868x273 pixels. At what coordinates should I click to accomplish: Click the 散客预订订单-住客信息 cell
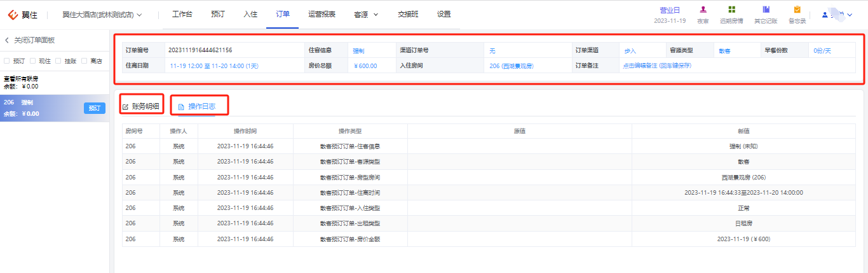pos(350,146)
